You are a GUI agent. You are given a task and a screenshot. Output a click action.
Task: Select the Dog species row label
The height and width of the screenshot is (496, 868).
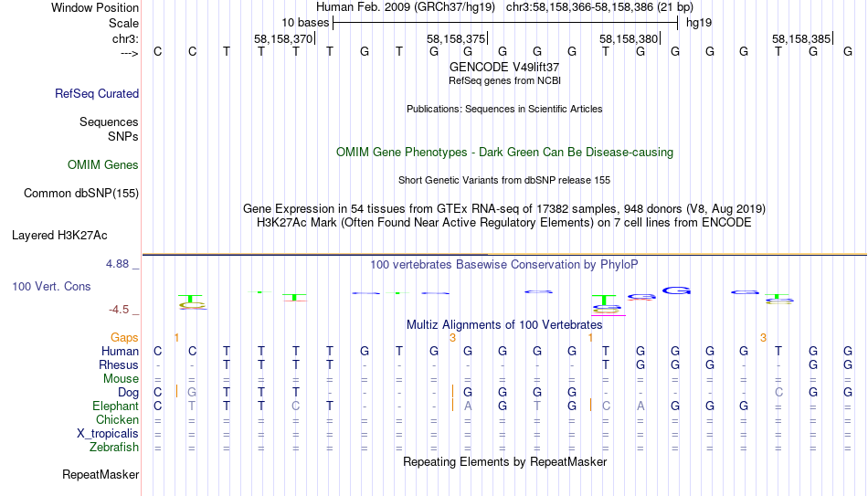128,393
